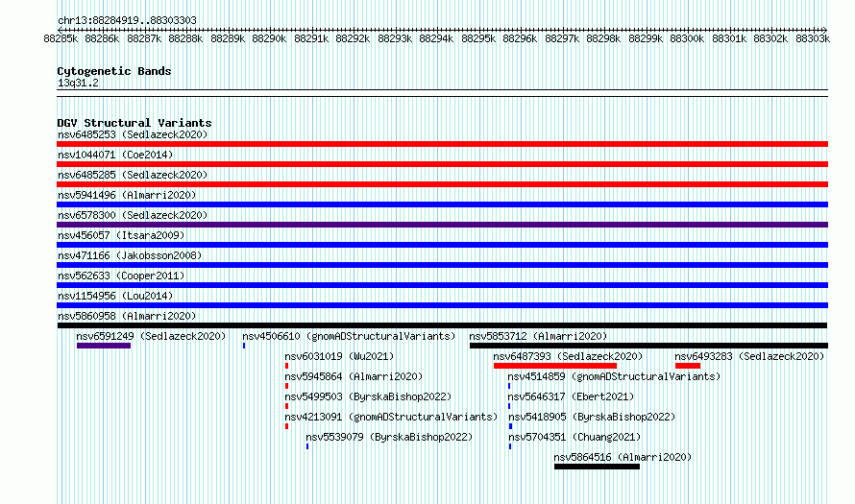The image size is (855, 504).
Task: Click the blue bar under nsv5941496
Action: 442,204
